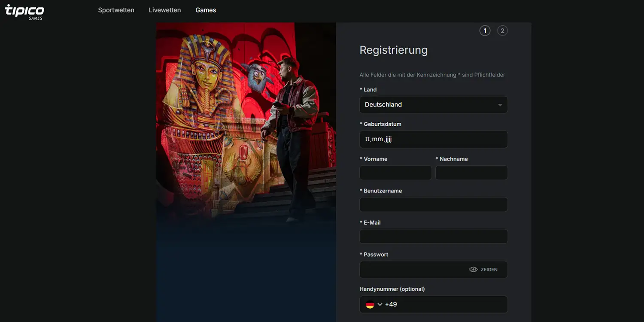Open the Games menu item
The image size is (644, 322).
point(206,10)
